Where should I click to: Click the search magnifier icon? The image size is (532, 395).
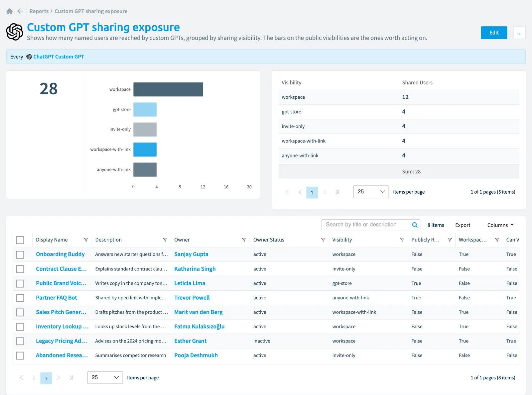[415, 225]
